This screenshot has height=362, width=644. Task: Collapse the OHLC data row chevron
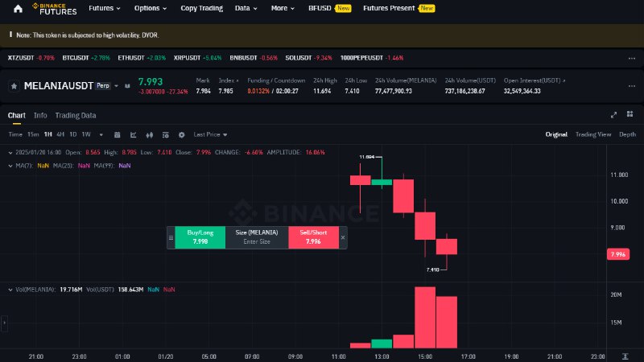(10, 153)
